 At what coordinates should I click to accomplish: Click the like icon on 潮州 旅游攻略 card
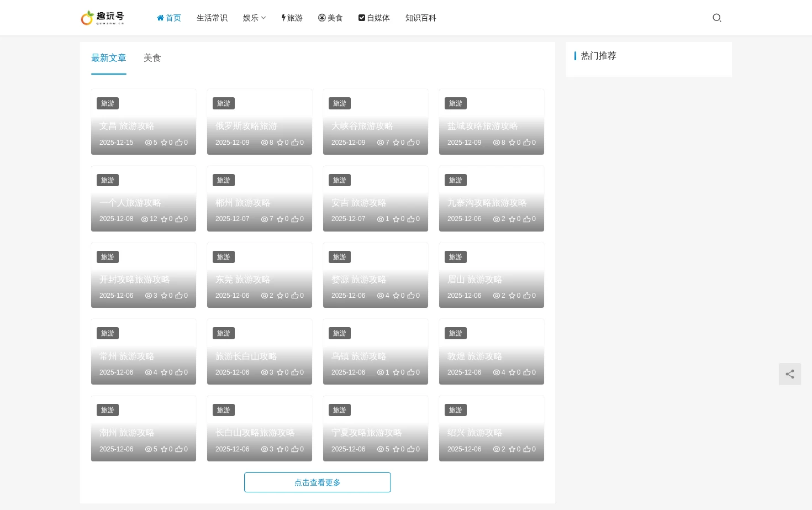coord(179,450)
